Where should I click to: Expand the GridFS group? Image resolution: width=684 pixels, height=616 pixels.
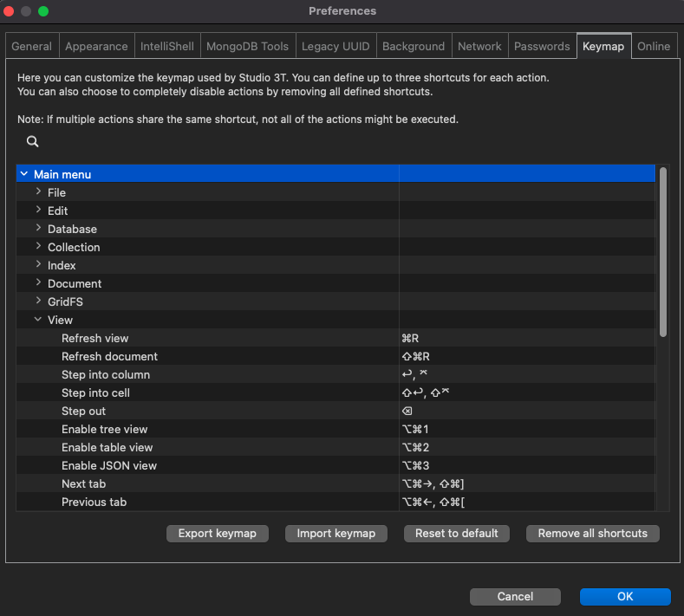tap(38, 302)
